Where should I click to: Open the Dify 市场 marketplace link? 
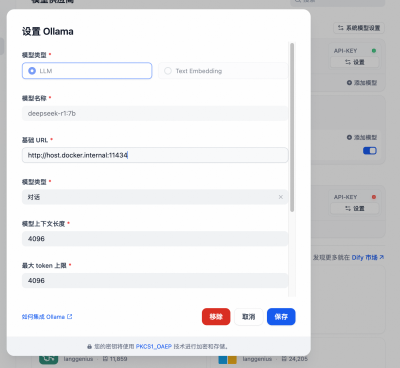click(368, 257)
